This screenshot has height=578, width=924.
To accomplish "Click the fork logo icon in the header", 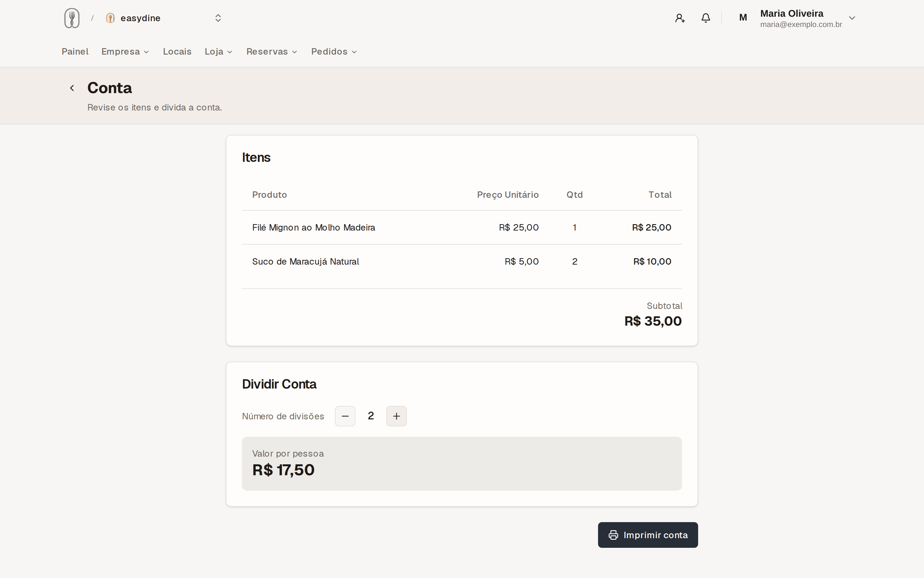I will point(72,18).
